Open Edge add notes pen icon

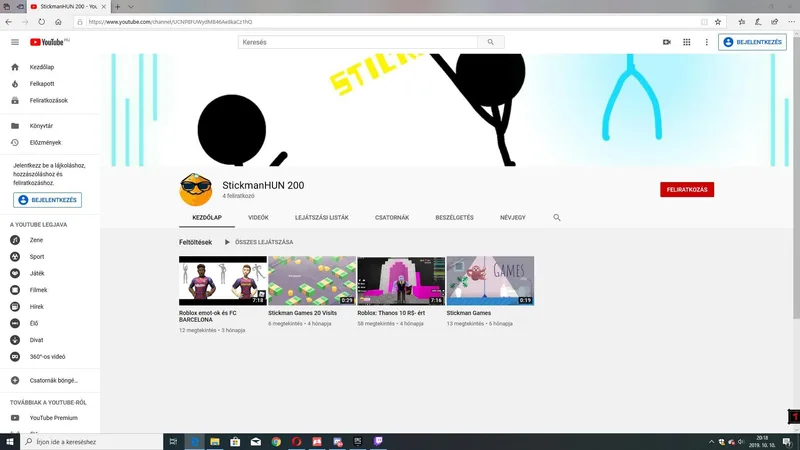click(x=758, y=22)
